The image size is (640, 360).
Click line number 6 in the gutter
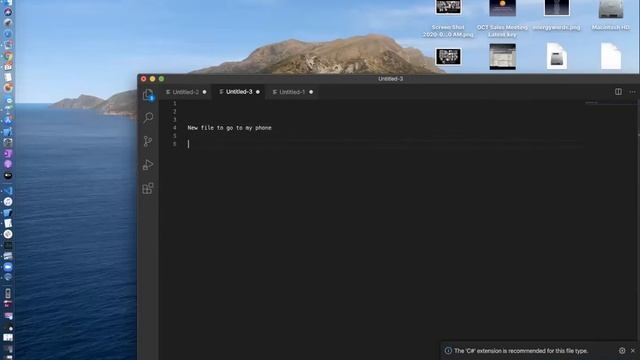(x=175, y=144)
